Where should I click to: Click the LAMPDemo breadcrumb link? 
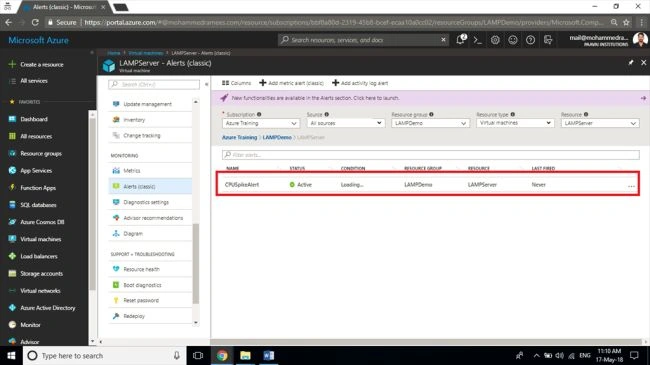pos(277,137)
